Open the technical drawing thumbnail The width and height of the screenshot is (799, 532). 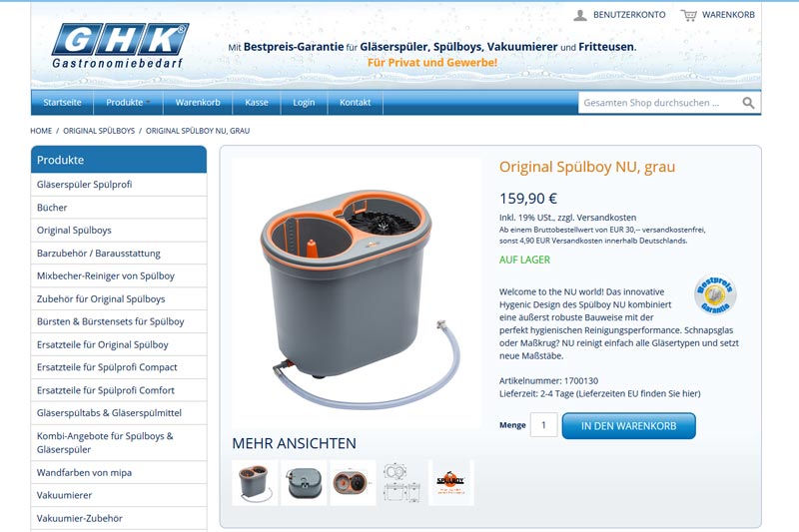point(402,483)
